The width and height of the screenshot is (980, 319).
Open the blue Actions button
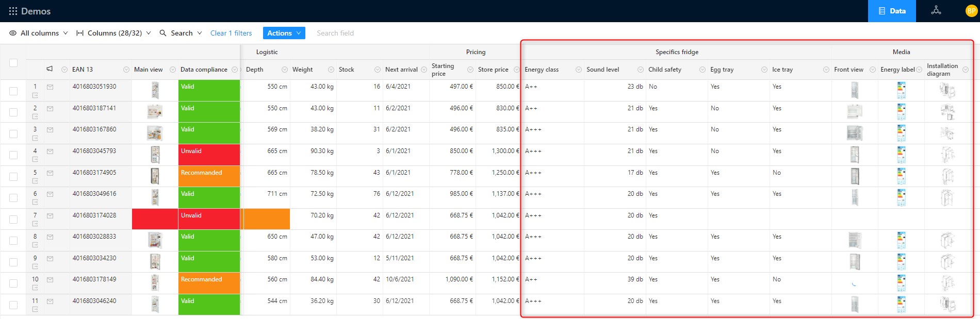(284, 33)
